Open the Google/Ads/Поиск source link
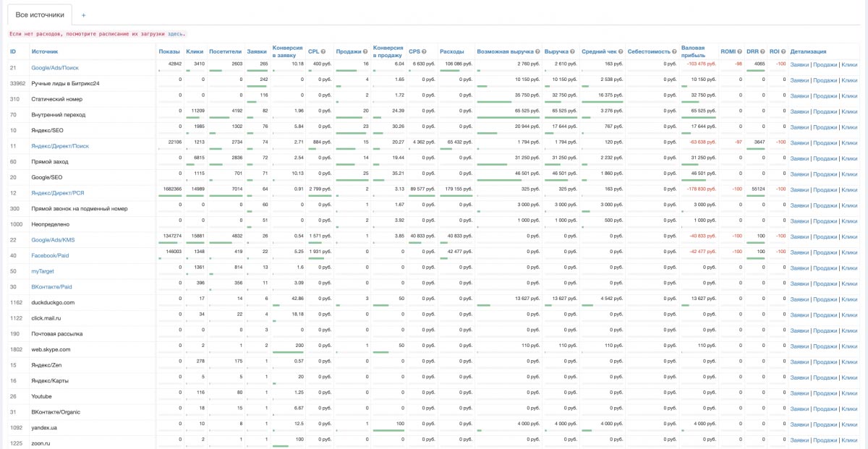868x449 pixels. [x=55, y=68]
